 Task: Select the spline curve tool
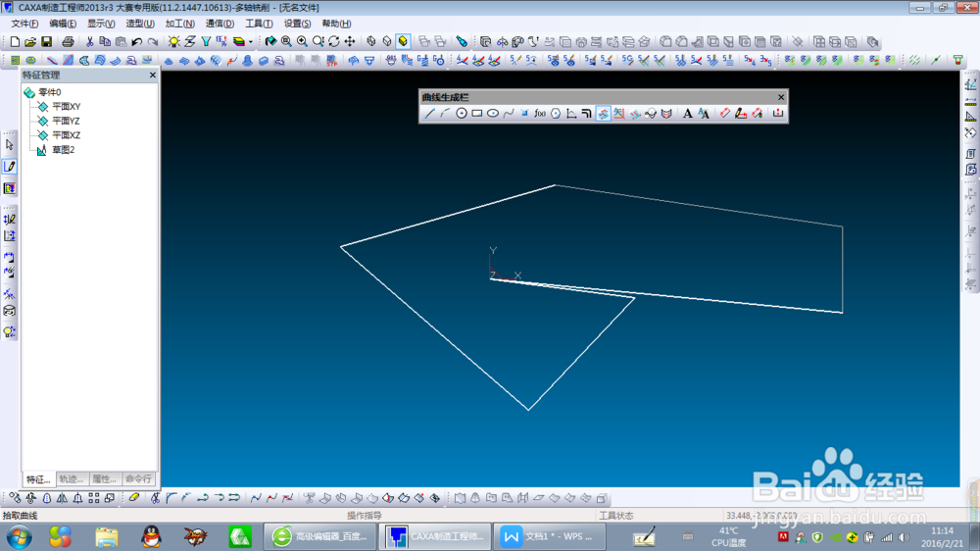(509, 113)
